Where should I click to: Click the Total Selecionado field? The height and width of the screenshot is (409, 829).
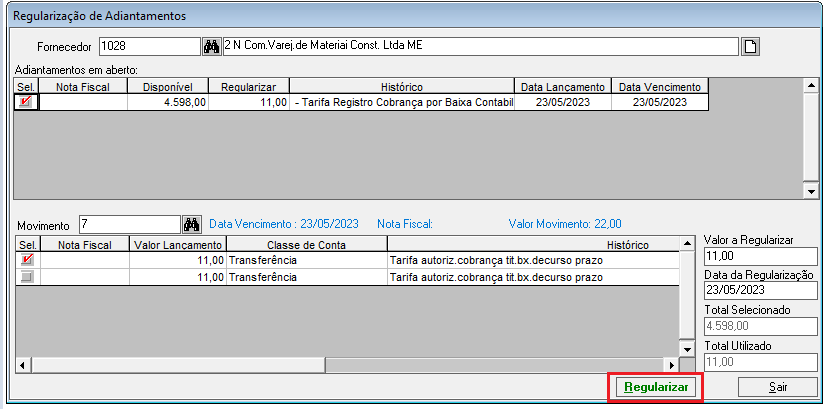pos(761,326)
